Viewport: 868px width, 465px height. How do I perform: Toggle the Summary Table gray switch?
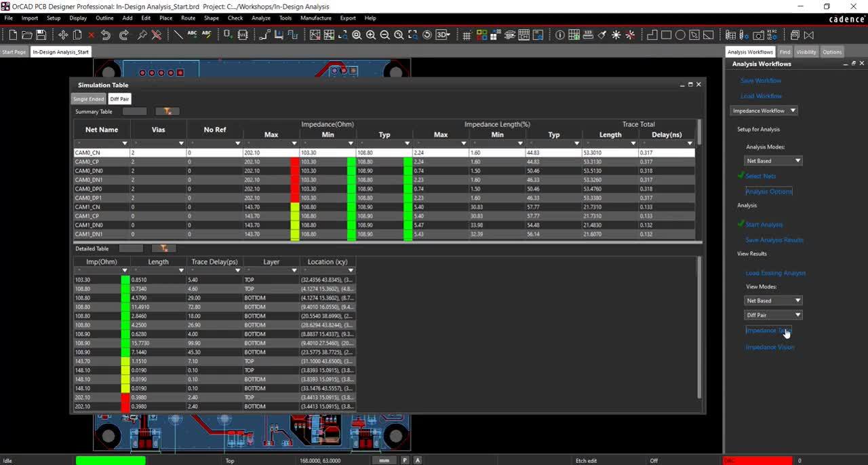tap(134, 111)
